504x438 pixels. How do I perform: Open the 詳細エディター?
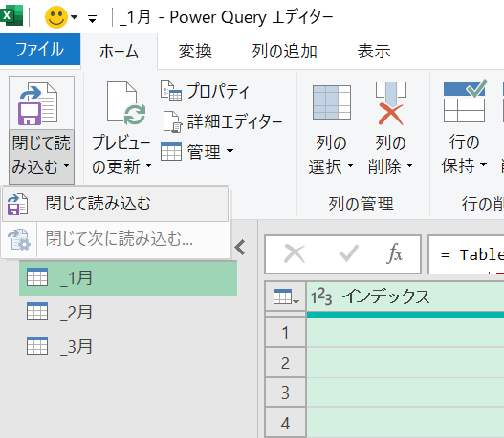tap(222, 122)
